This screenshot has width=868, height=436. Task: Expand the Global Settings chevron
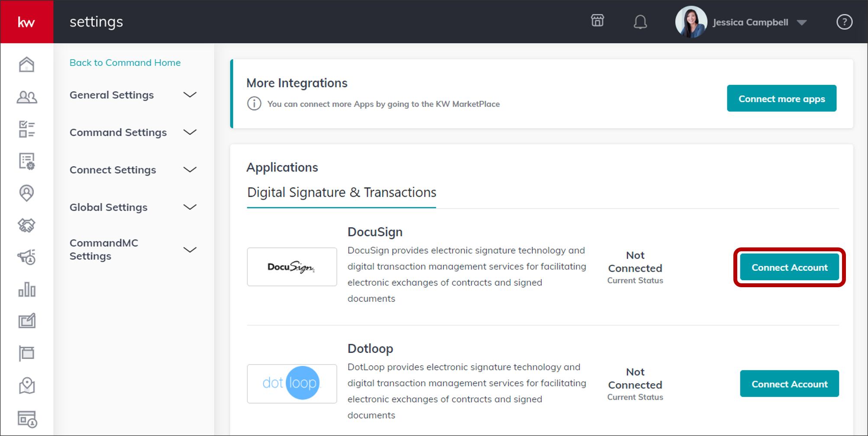(x=190, y=207)
